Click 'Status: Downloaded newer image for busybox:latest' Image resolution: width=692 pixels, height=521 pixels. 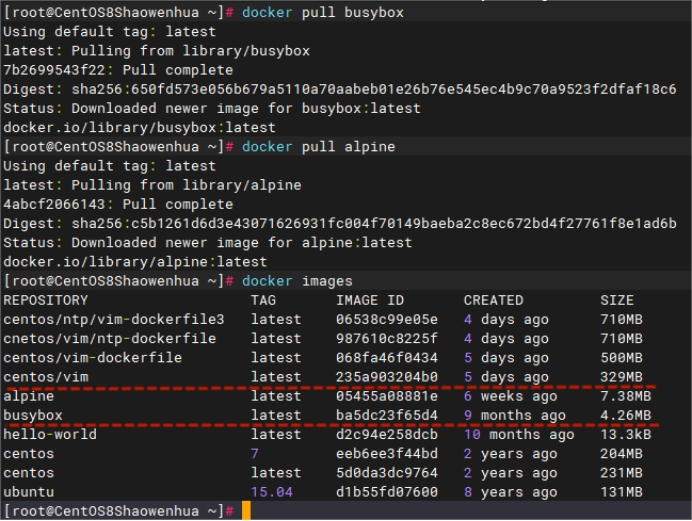(x=212, y=109)
